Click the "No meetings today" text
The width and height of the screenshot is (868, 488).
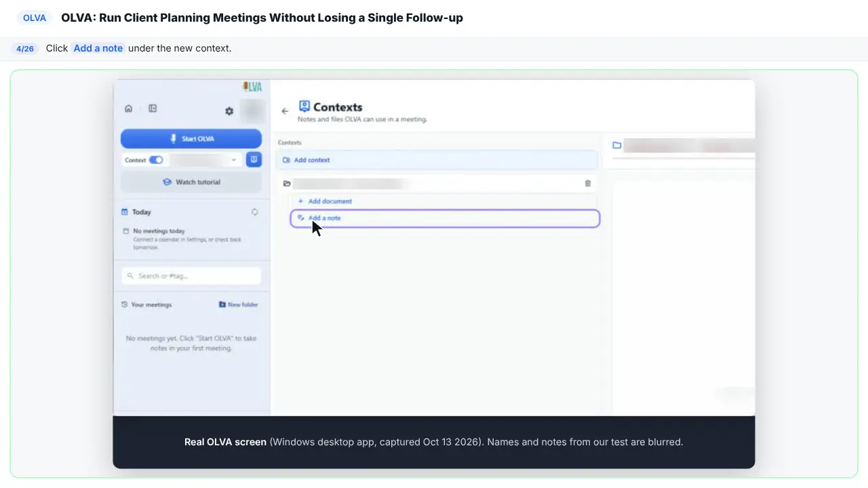tap(159, 231)
